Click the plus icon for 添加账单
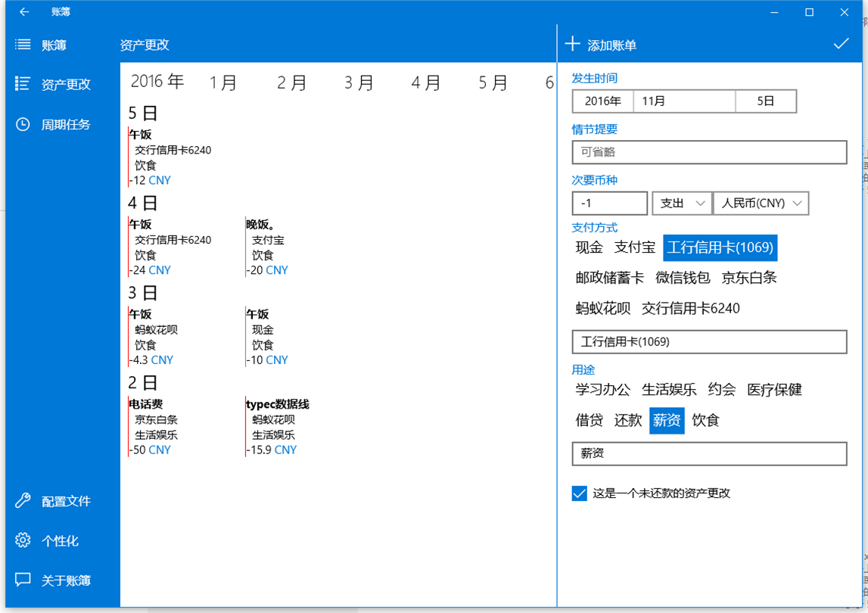 pos(572,44)
